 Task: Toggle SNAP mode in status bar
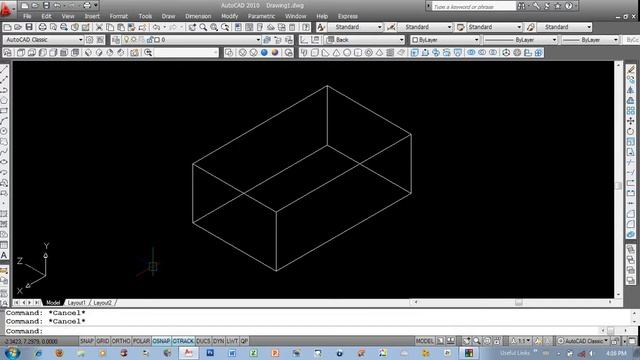(x=87, y=341)
